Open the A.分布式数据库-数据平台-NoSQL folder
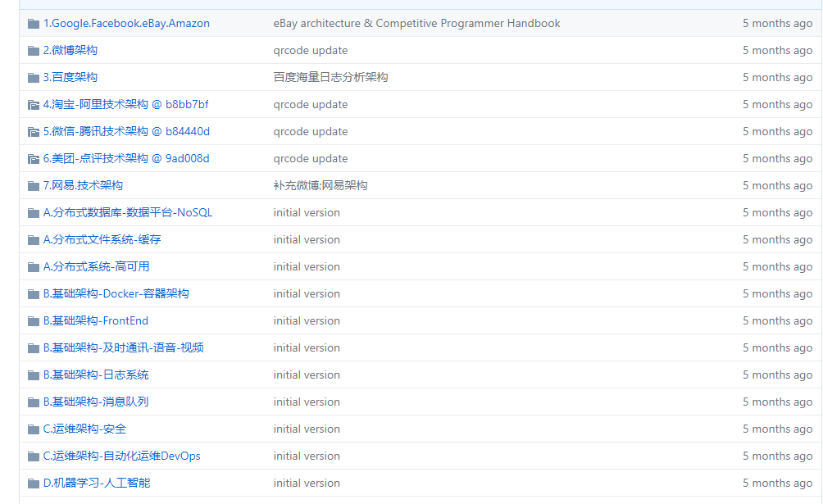Image resolution: width=823 pixels, height=504 pixels. 128,212
